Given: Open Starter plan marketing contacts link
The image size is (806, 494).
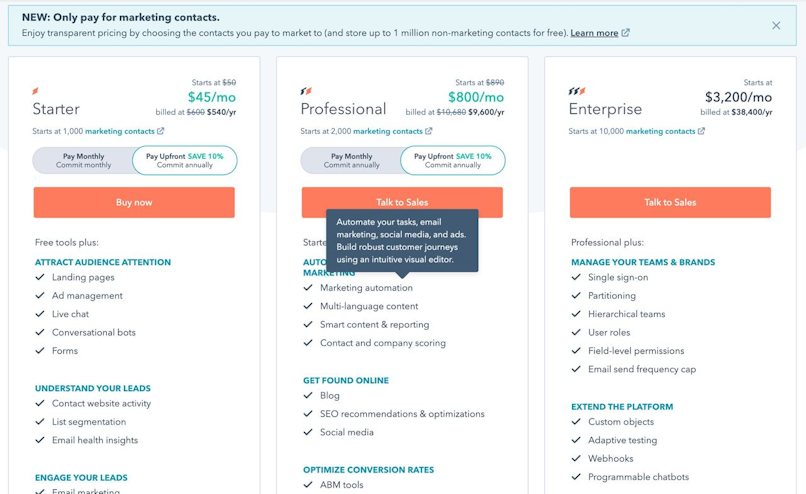Looking at the screenshot, I should click(119, 131).
